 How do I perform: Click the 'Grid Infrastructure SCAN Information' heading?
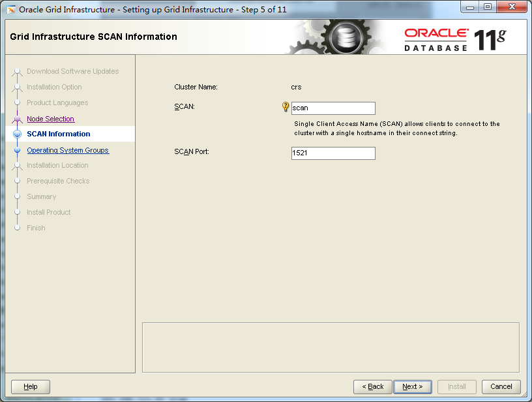93,37
